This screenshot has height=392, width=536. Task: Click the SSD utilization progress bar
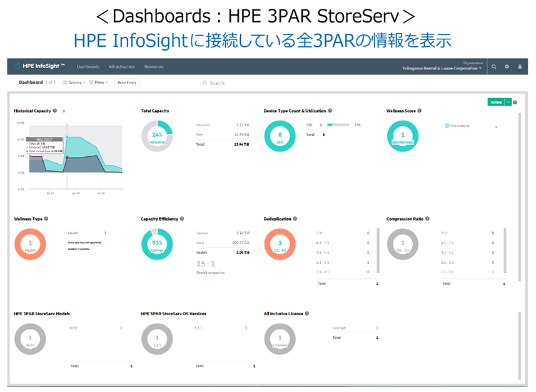[x=338, y=125]
